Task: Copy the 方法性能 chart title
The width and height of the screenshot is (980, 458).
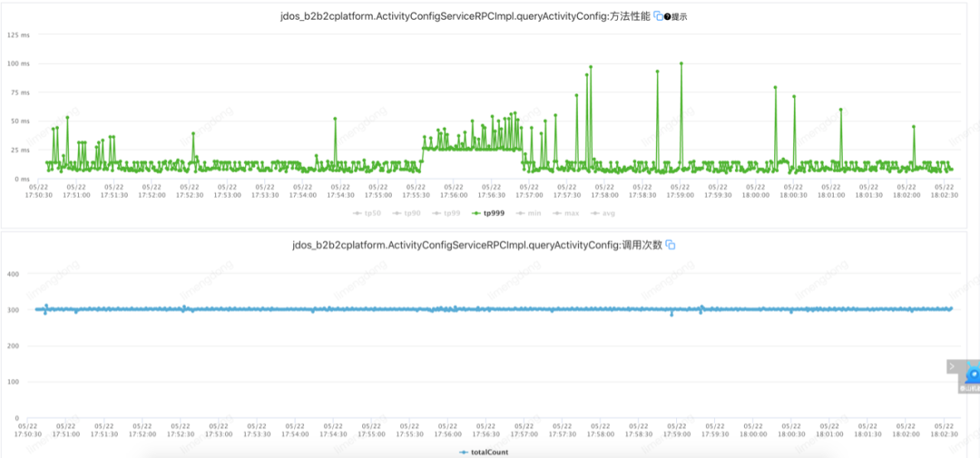Action: coord(658,16)
